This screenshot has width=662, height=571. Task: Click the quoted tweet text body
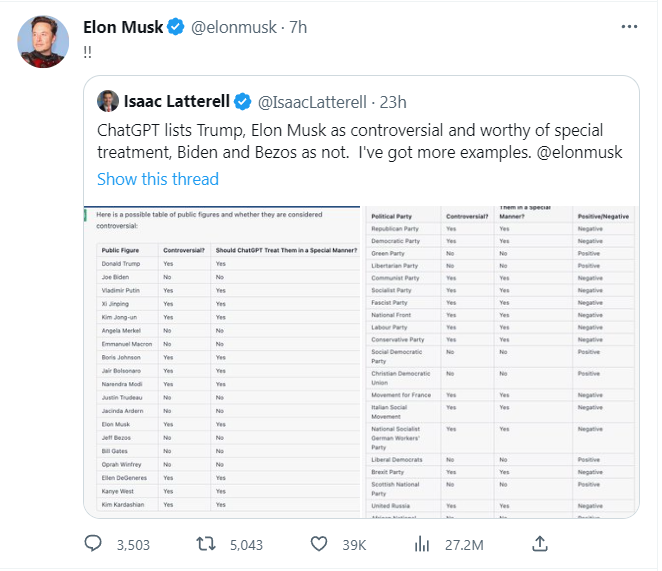360,142
